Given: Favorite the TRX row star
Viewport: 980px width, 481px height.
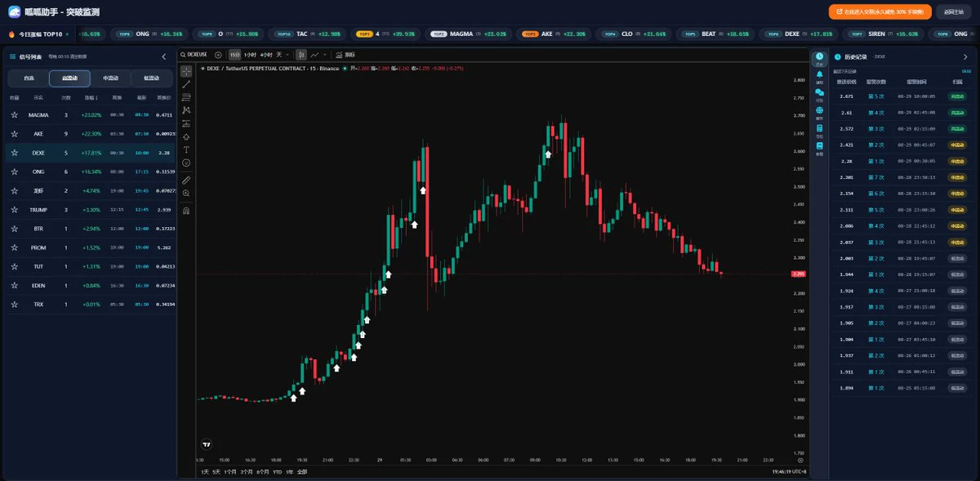Looking at the screenshot, I should 14,304.
